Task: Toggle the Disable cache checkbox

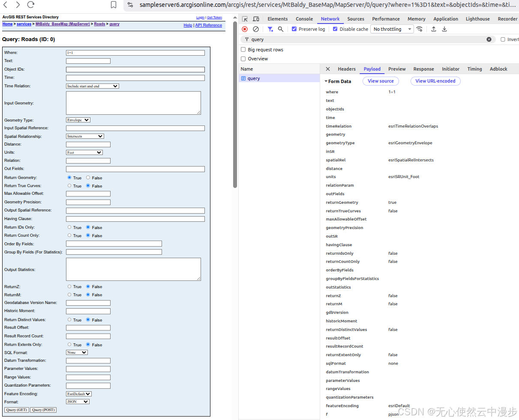Action: coord(335,29)
